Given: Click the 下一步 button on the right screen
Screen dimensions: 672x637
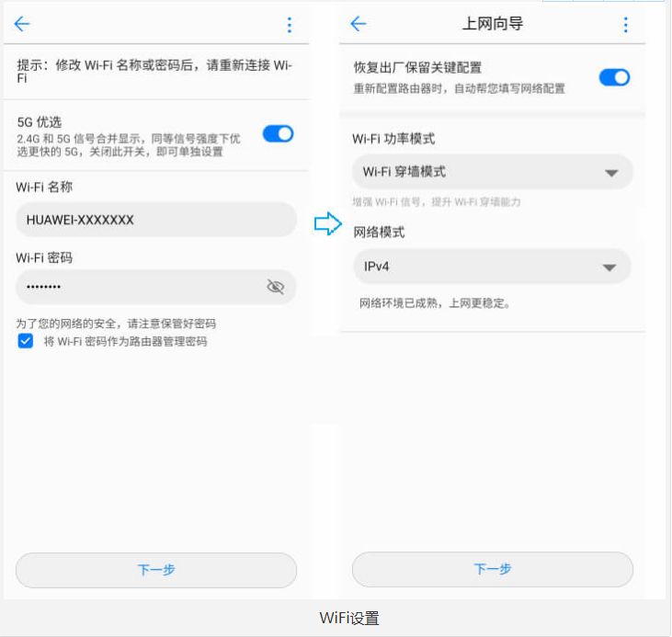Looking at the screenshot, I should (493, 570).
